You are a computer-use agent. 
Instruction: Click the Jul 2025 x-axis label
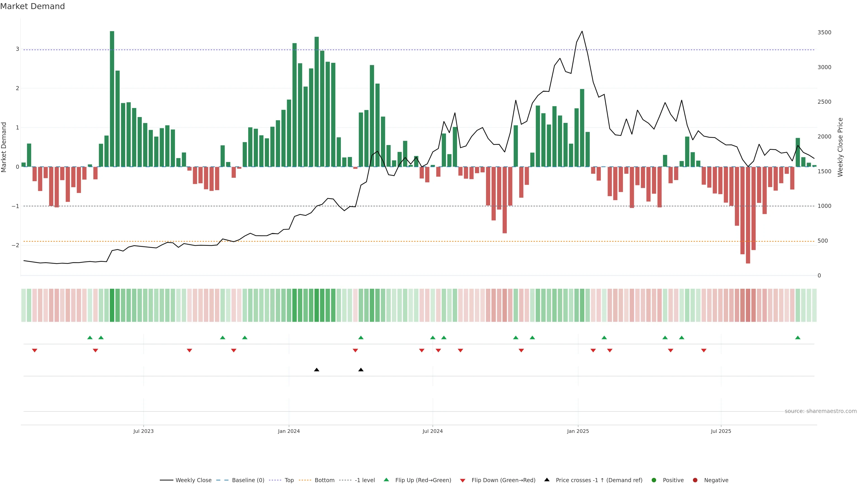tap(721, 431)
